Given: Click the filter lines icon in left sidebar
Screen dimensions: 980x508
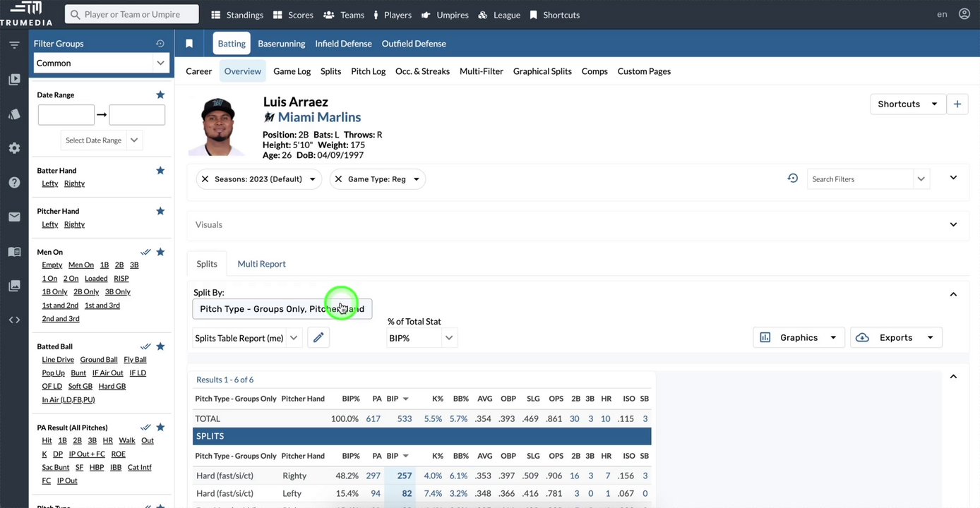Looking at the screenshot, I should click(14, 45).
